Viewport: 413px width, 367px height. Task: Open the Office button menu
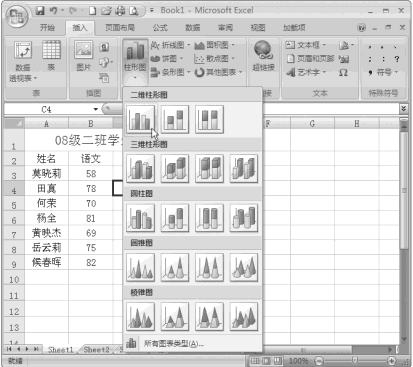[17, 16]
